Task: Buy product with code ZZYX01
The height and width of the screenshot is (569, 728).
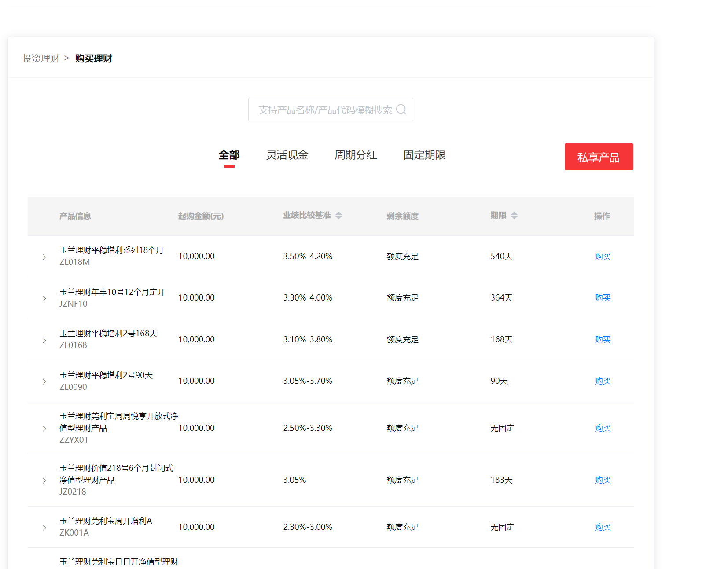Action: point(603,428)
